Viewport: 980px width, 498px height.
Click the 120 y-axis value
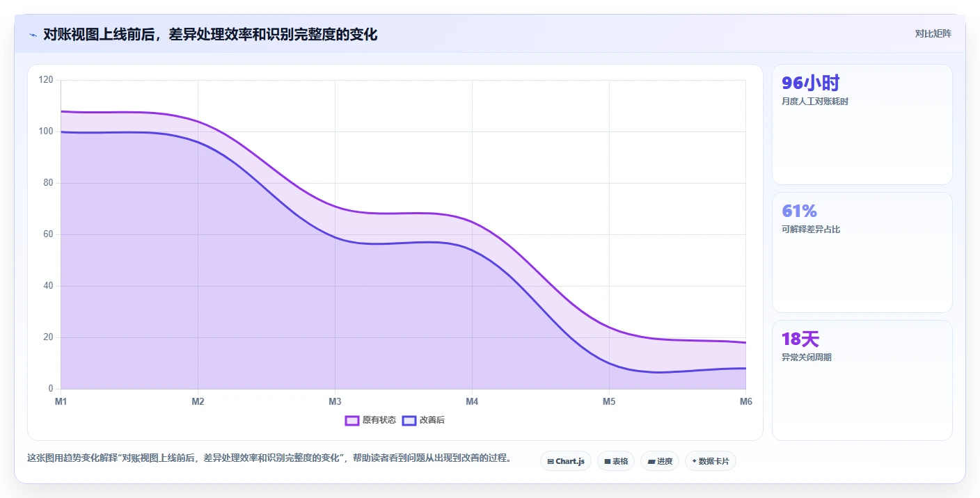click(46, 80)
